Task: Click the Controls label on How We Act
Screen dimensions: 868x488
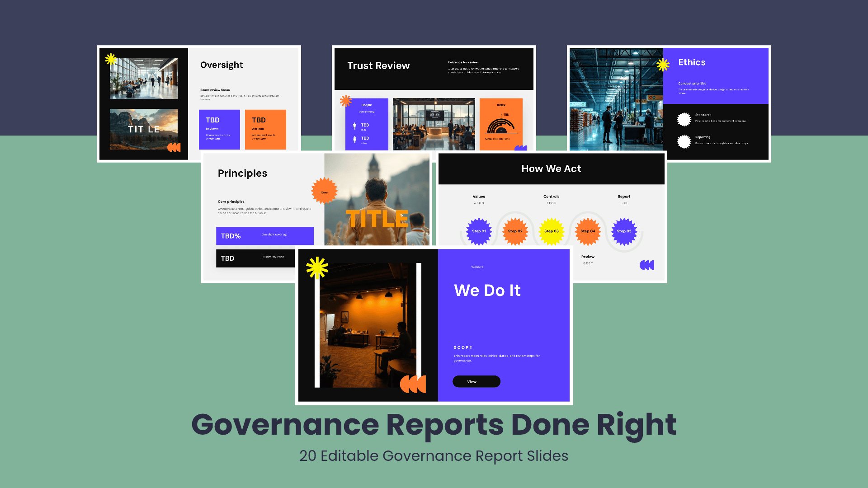Action: click(552, 197)
